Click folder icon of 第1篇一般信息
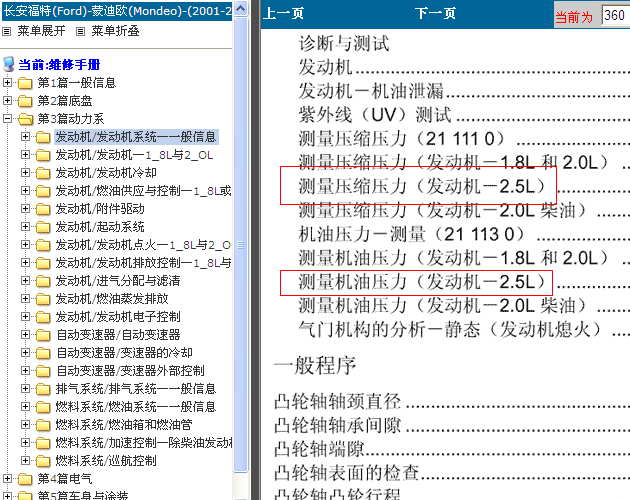This screenshot has height=500, width=630. tap(25, 83)
